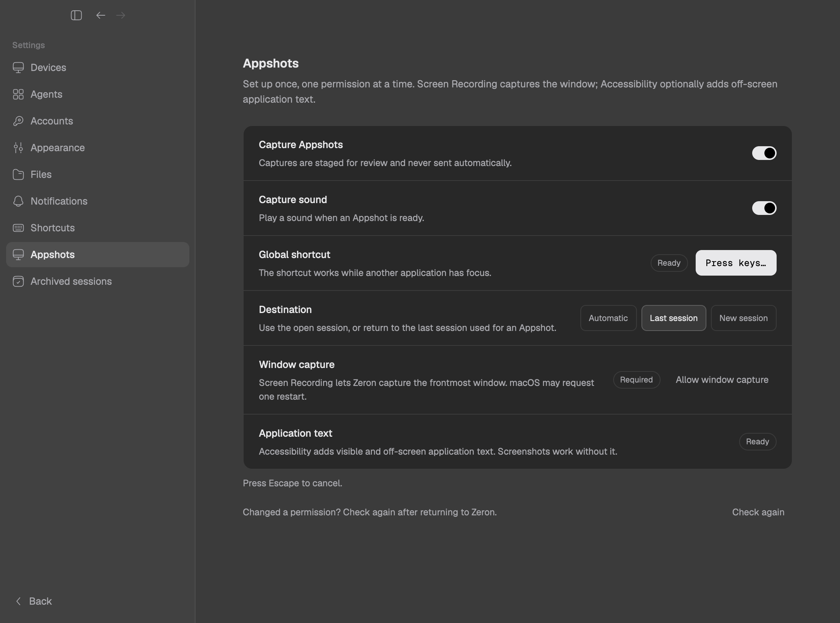The width and height of the screenshot is (840, 623).
Task: Click the back arrow navigation icon
Action: pos(101,15)
